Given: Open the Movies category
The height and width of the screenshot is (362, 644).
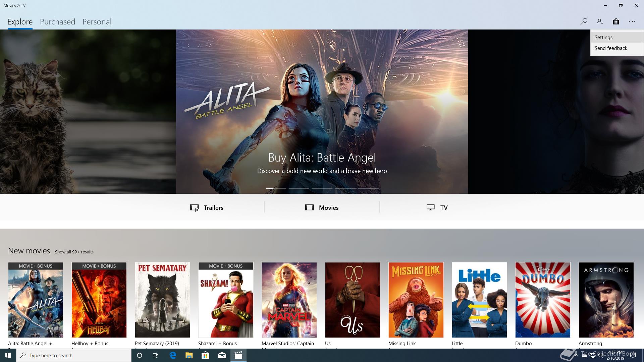Looking at the screenshot, I should click(322, 207).
